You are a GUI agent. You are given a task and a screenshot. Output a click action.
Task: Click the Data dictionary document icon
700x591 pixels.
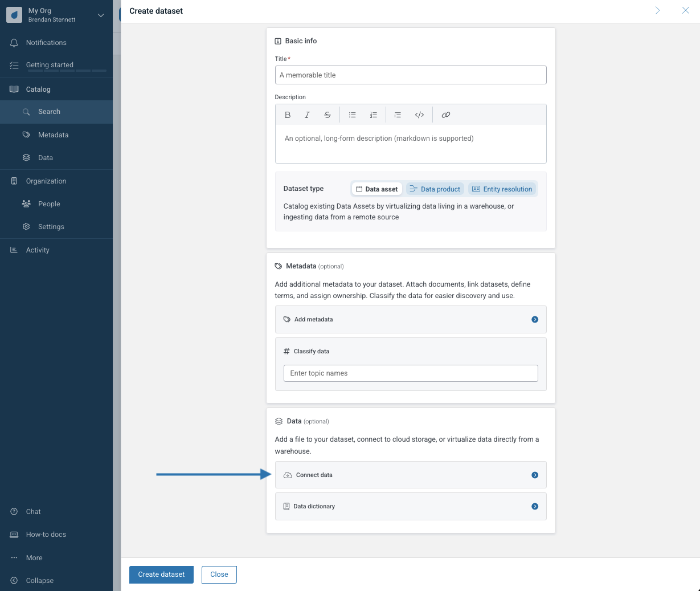pos(286,507)
